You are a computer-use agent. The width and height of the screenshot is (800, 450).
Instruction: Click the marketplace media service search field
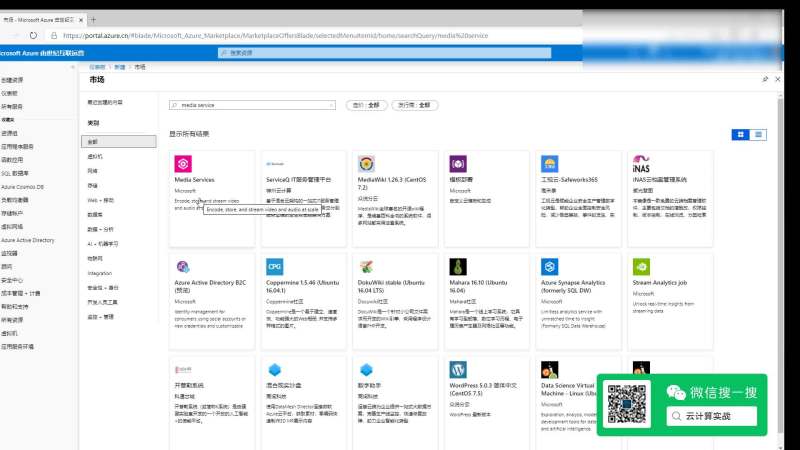[253, 105]
